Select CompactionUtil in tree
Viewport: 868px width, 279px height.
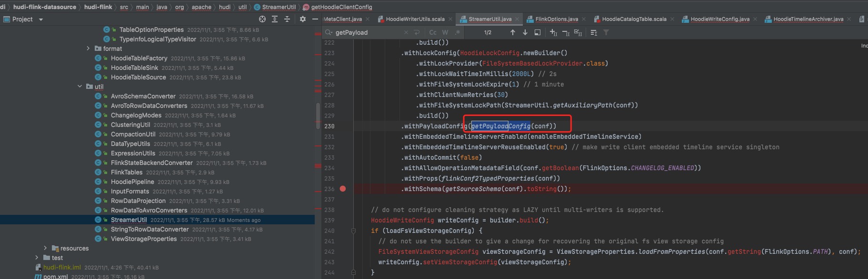click(x=133, y=134)
